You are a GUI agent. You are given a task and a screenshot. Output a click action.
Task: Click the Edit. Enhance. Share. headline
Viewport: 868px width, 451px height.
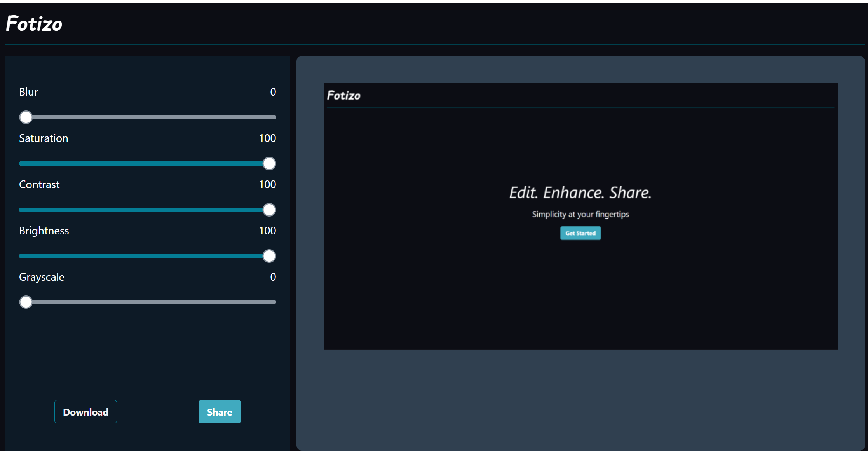pyautogui.click(x=580, y=192)
